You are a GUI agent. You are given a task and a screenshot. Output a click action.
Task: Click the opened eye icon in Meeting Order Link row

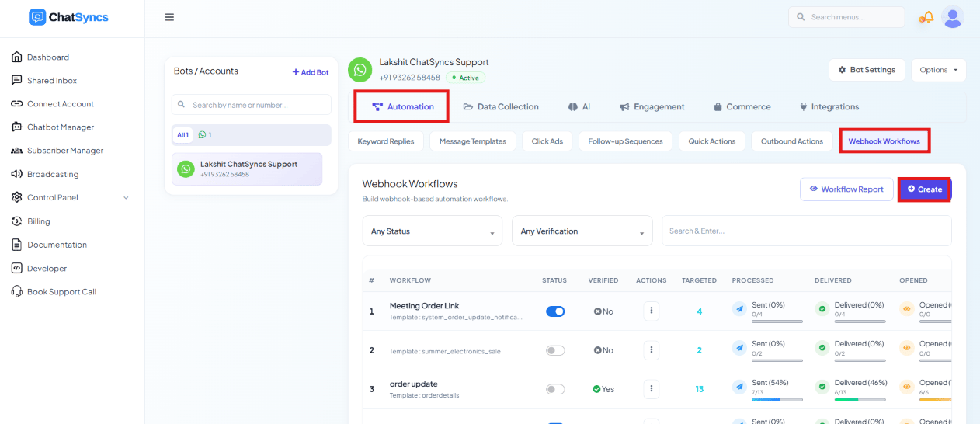click(906, 309)
